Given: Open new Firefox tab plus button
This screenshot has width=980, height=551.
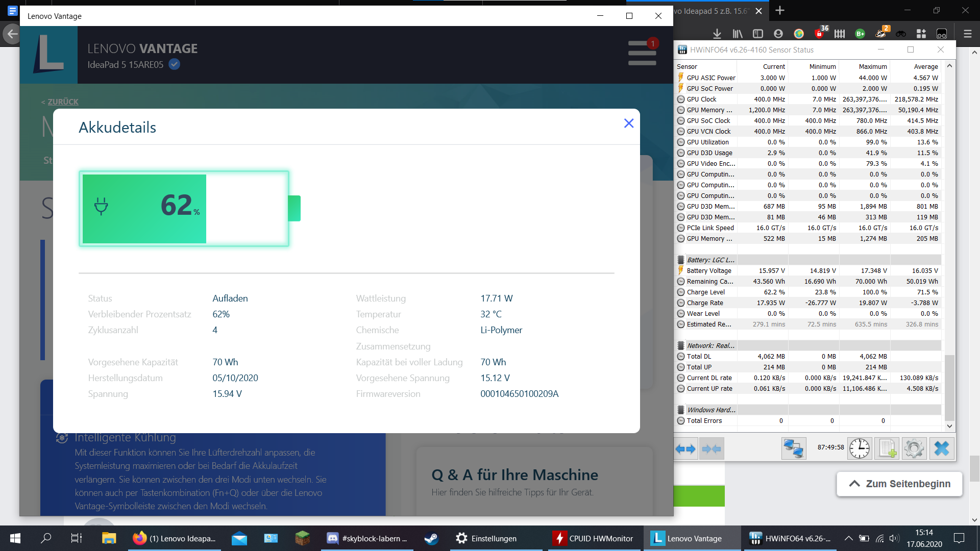Looking at the screenshot, I should 780,11.
